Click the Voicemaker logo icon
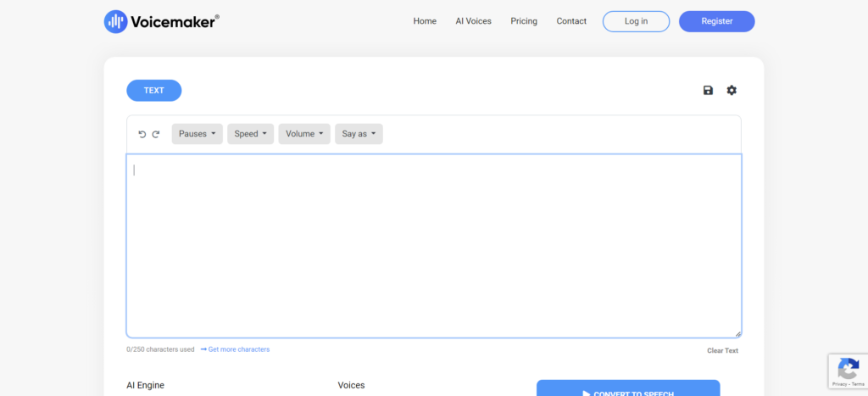Viewport: 868px width, 396px height. tap(115, 22)
